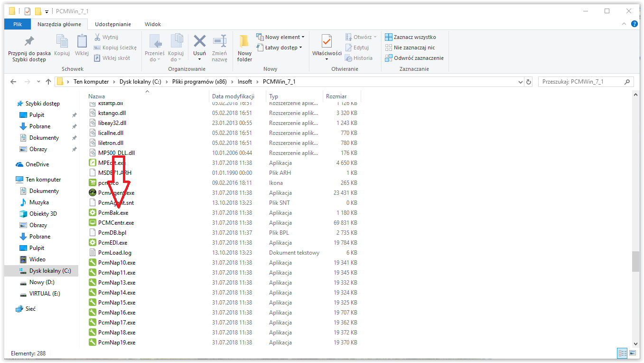Open Wideo in the navigation pane
The image size is (644, 363).
pos(37,259)
